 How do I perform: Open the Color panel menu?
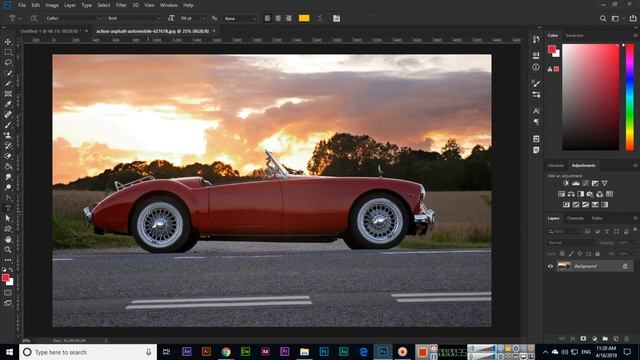tap(635, 36)
